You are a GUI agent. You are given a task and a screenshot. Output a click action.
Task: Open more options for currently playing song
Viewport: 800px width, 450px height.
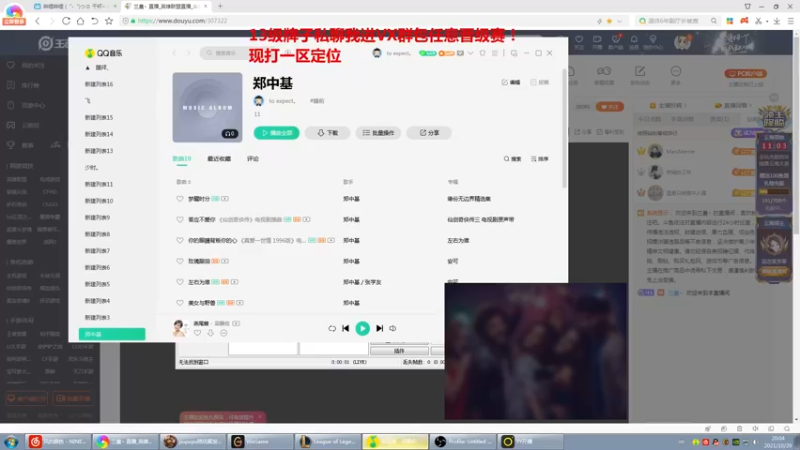pos(223,333)
